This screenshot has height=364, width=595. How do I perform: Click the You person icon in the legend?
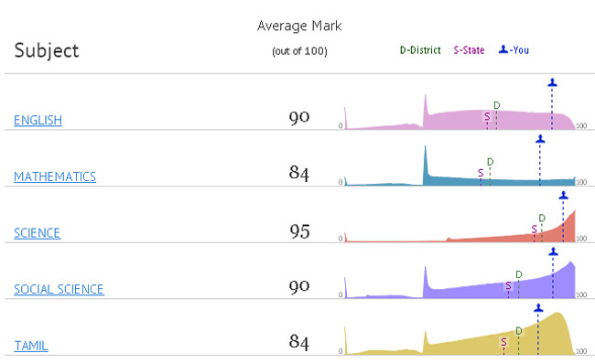(503, 49)
